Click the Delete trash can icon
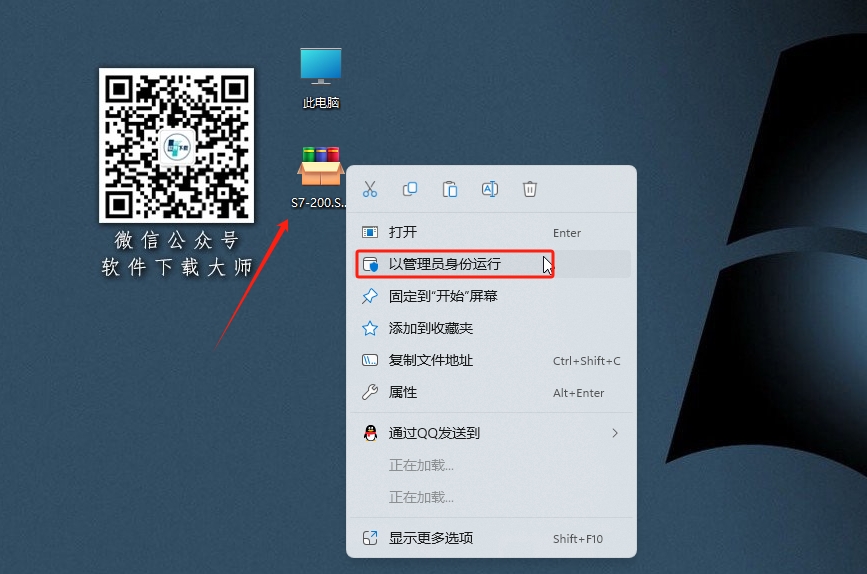 tap(530, 189)
